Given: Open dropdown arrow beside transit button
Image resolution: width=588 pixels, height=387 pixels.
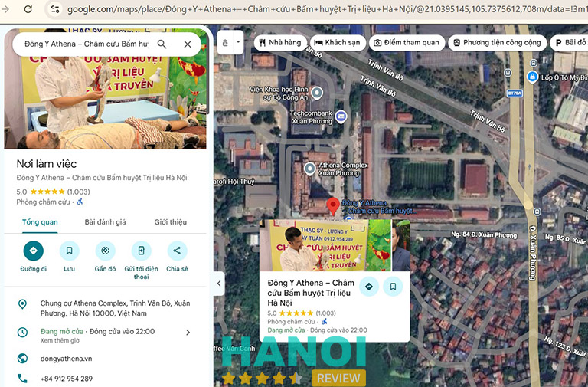Looking at the screenshot, I should tap(239, 42).
